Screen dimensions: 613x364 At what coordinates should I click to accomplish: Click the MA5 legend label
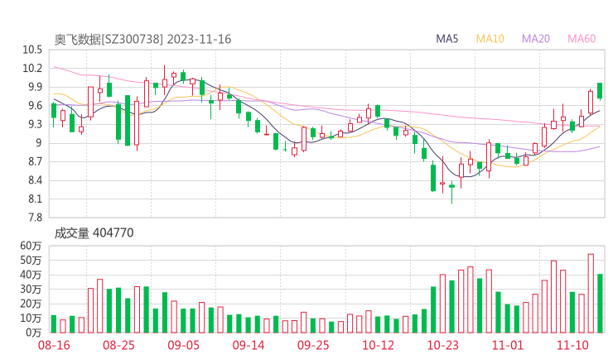446,39
